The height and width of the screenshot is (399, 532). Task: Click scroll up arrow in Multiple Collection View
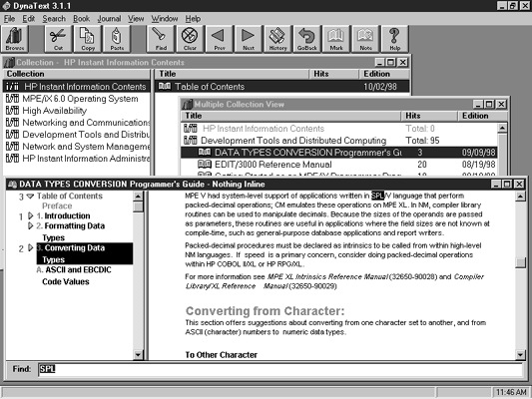tap(502, 128)
